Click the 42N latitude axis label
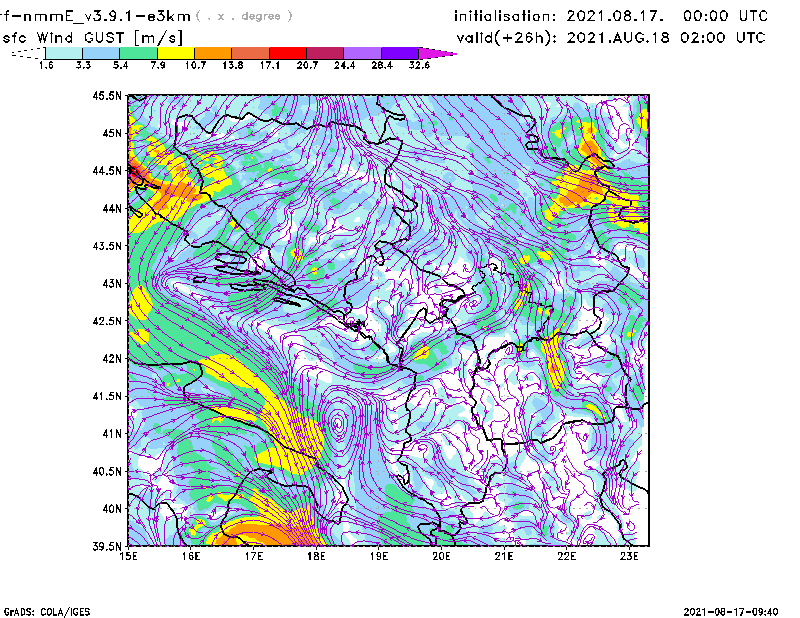The image size is (800, 618). point(112,358)
